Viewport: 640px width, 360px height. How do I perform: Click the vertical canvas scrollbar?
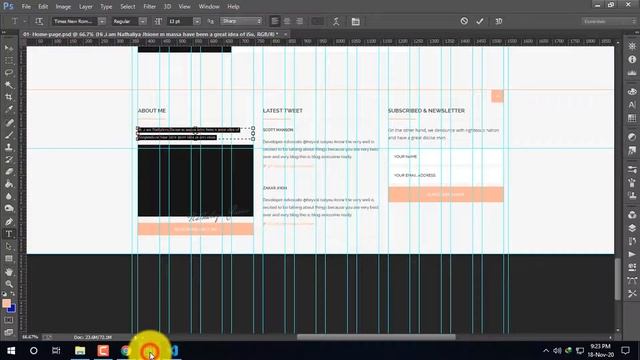(x=618, y=279)
